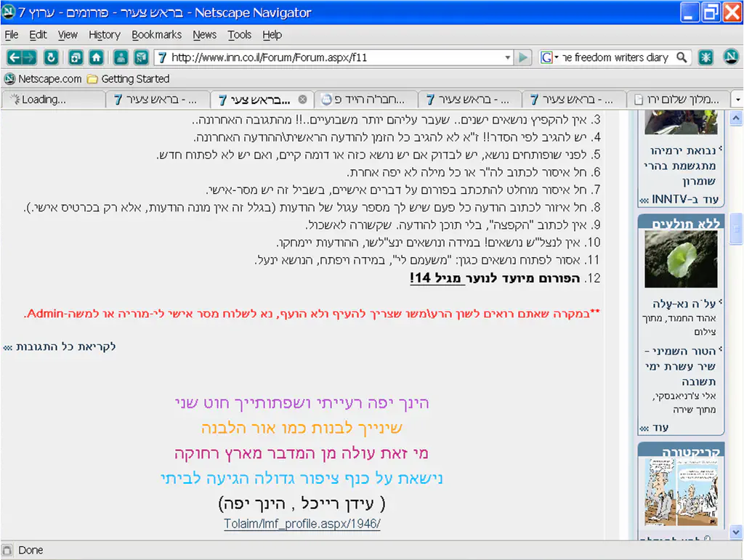Click the green sprout thumbnail in the sidebar
744x560 pixels.
point(680,260)
